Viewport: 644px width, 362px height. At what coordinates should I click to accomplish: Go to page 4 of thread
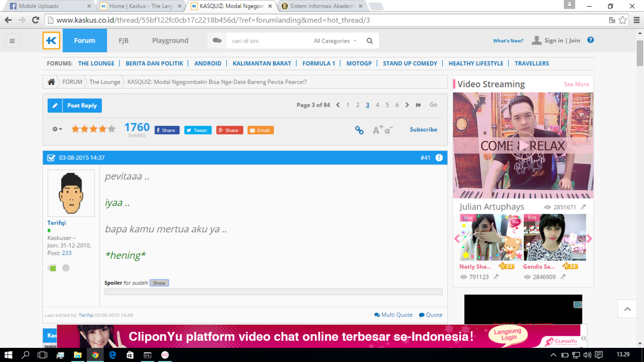click(x=377, y=105)
